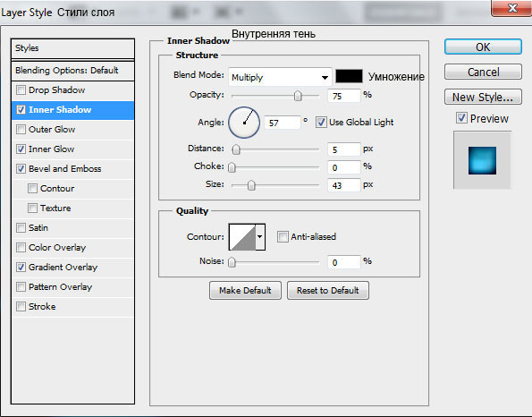This screenshot has height=417, width=532.
Task: Click the New Style... button
Action: pyautogui.click(x=483, y=98)
